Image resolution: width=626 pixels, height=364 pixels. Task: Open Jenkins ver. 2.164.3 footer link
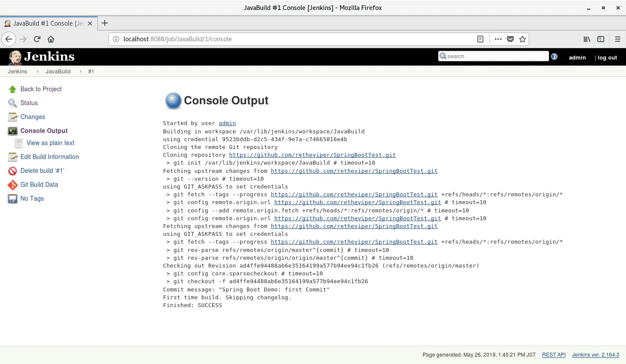point(596,355)
